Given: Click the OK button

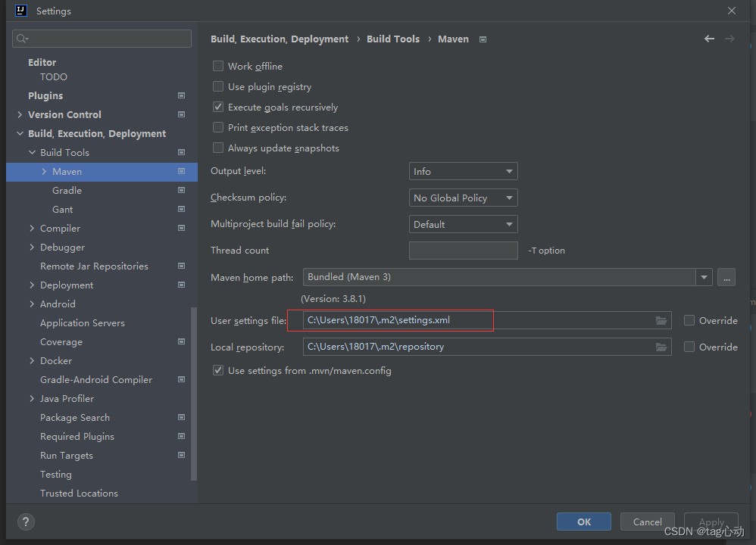Looking at the screenshot, I should 584,522.
